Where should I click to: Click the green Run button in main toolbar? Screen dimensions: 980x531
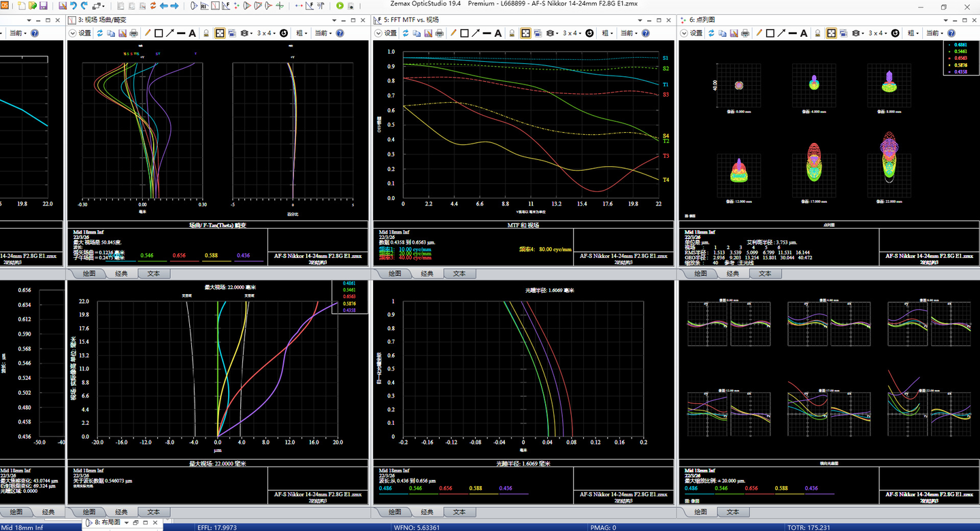(x=340, y=6)
